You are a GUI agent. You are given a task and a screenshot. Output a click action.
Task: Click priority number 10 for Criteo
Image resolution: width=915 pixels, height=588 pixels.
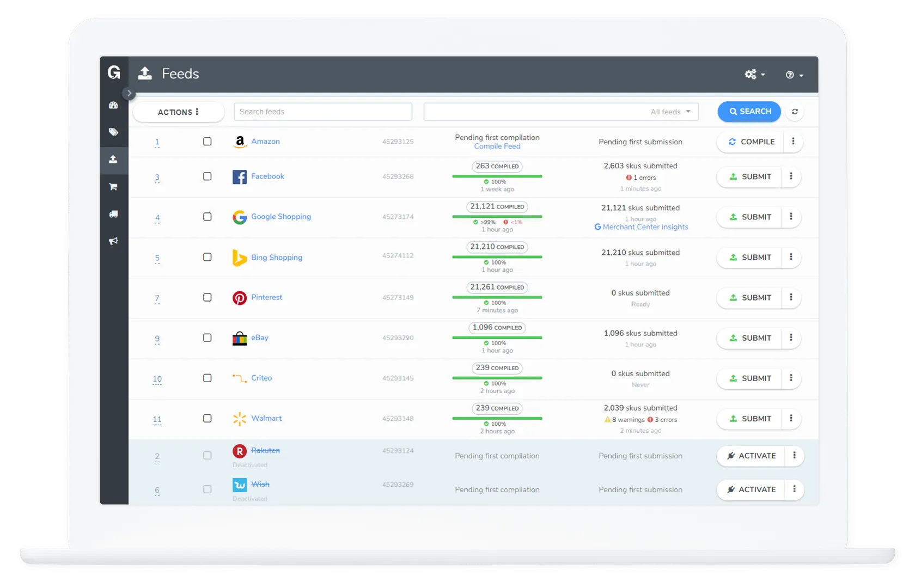click(x=157, y=379)
